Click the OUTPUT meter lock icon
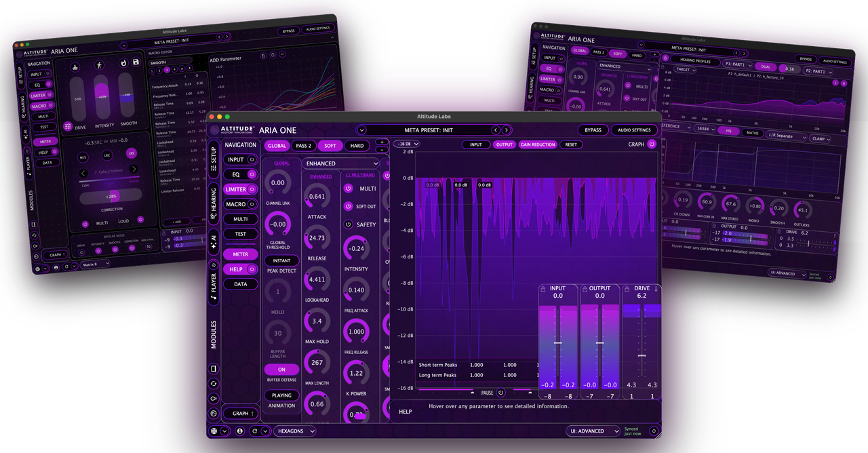The width and height of the screenshot is (868, 453). click(x=585, y=289)
